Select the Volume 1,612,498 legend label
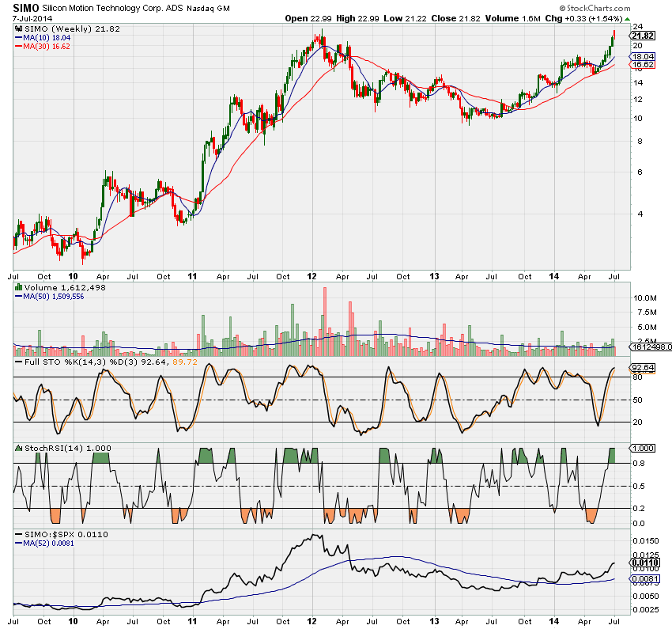The width and height of the screenshot is (672, 629). 65,287
